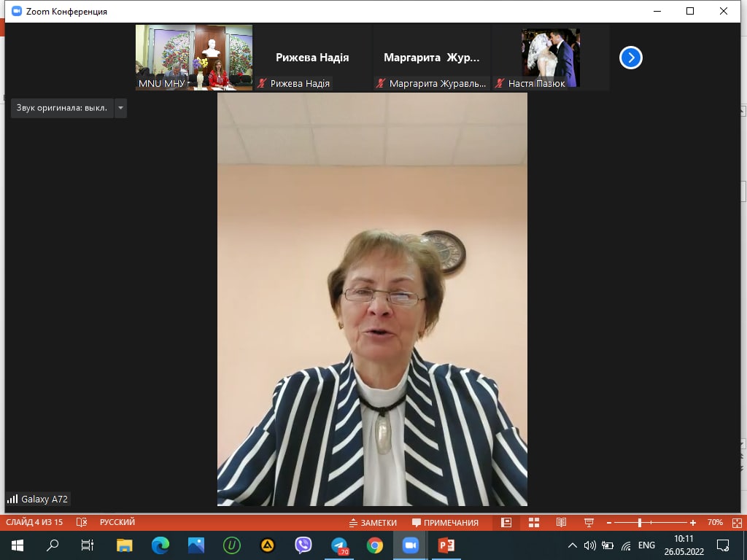Click the Zoom app taskbar icon
Viewport: 747px width, 560px height.
411,545
